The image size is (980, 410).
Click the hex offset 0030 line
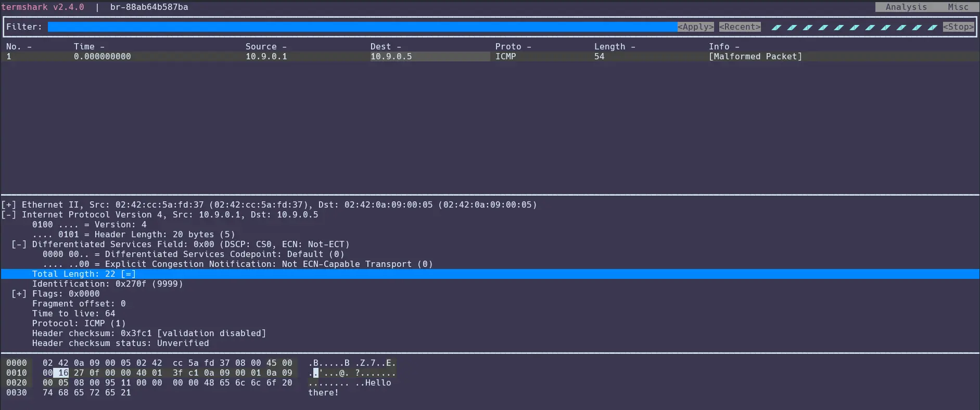(x=16, y=393)
